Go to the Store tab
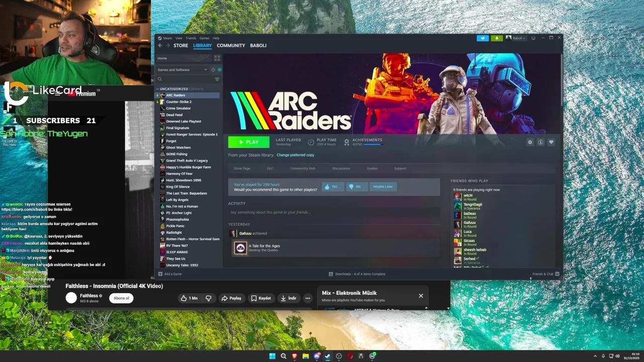Image resolution: width=644 pixels, height=362 pixels. [181, 45]
